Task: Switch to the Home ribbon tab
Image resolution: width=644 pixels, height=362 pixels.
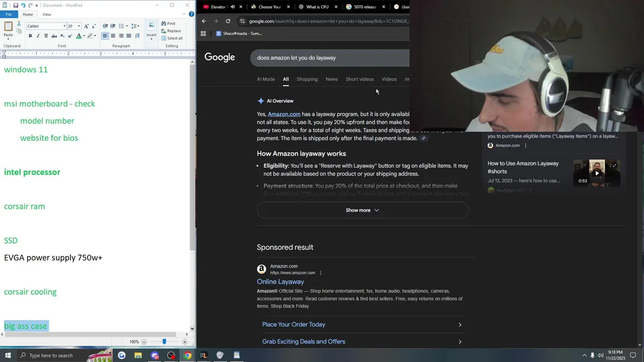Action: [28, 15]
